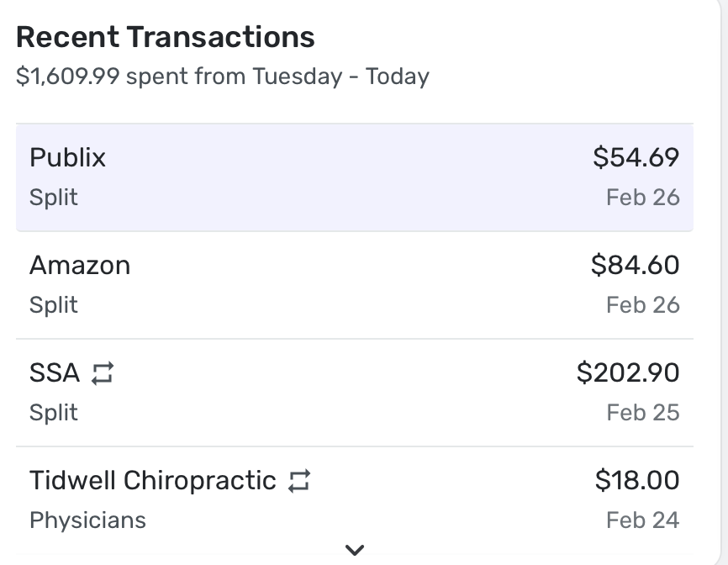728x565 pixels.
Task: Click the Feb 25 date on SSA
Action: click(642, 413)
